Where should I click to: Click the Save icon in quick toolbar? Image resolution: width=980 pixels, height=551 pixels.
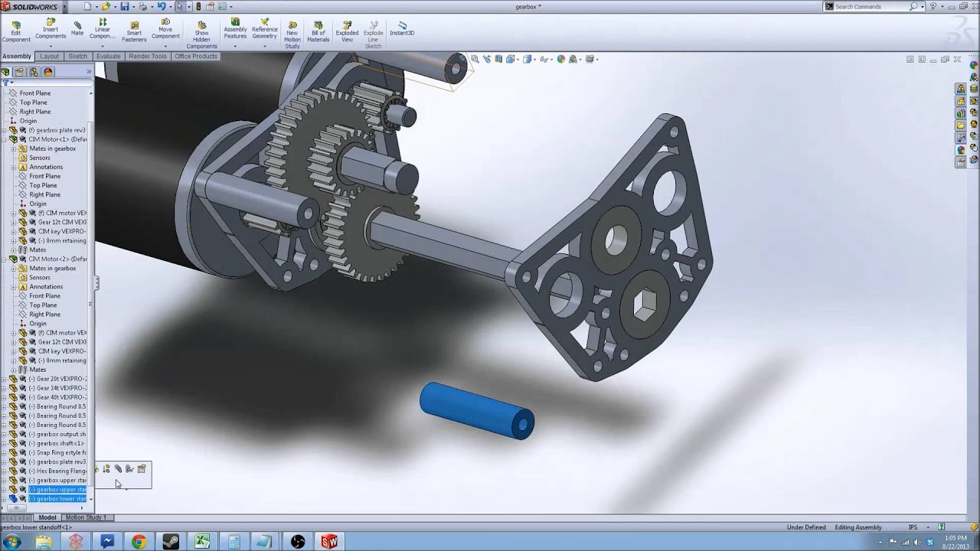125,6
